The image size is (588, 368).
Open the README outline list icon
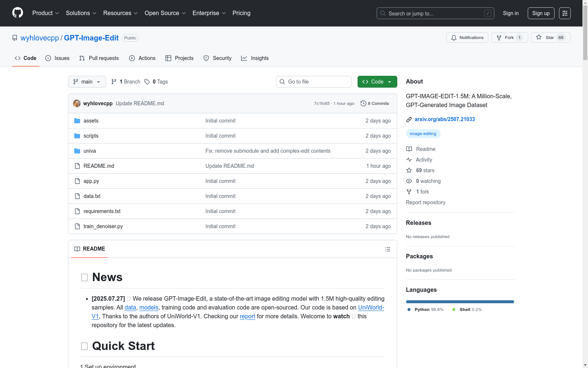tap(388, 249)
